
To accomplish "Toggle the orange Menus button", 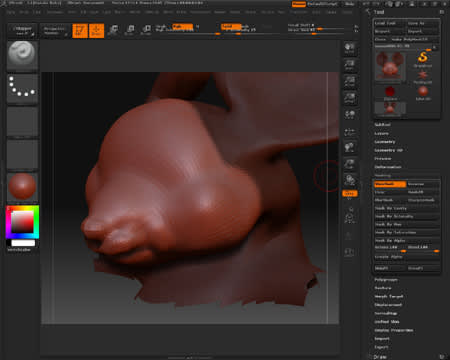I will tap(299, 4).
